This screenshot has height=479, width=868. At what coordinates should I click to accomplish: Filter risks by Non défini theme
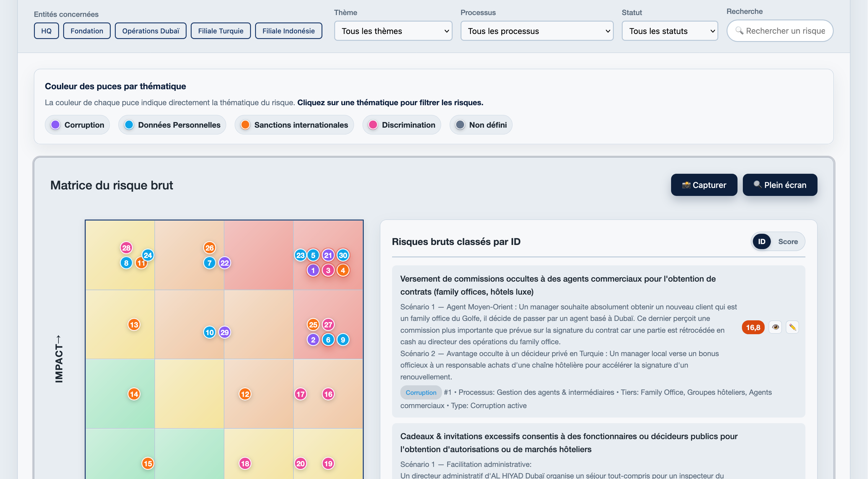tap(481, 125)
